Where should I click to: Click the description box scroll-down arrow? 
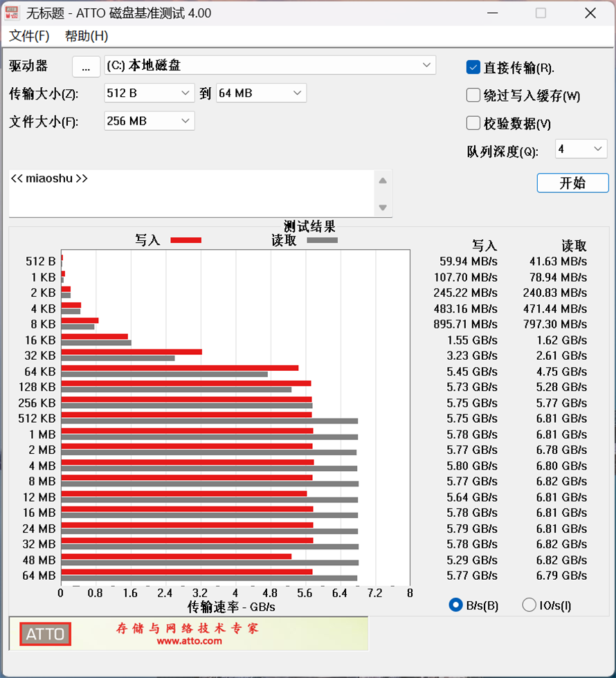(x=382, y=208)
